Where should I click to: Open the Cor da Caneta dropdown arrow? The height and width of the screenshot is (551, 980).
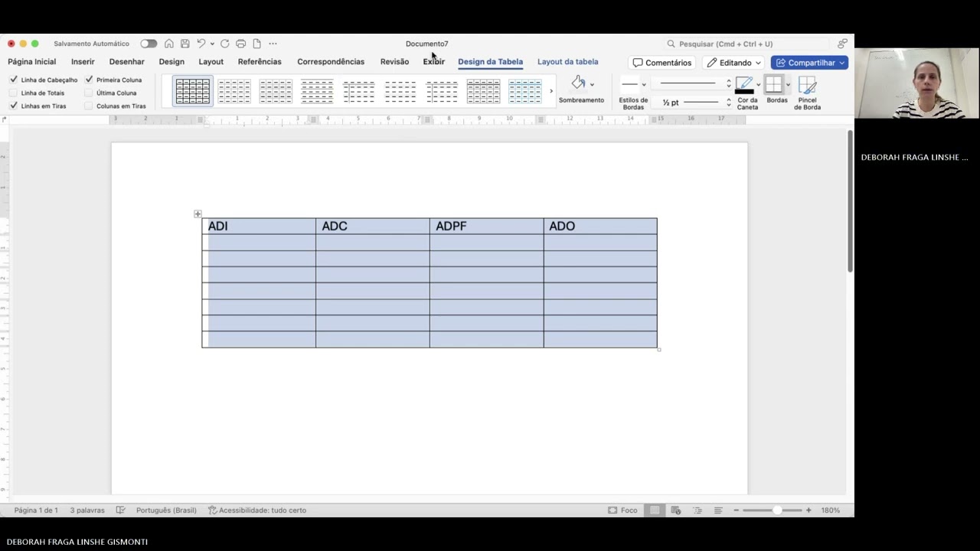tap(758, 84)
